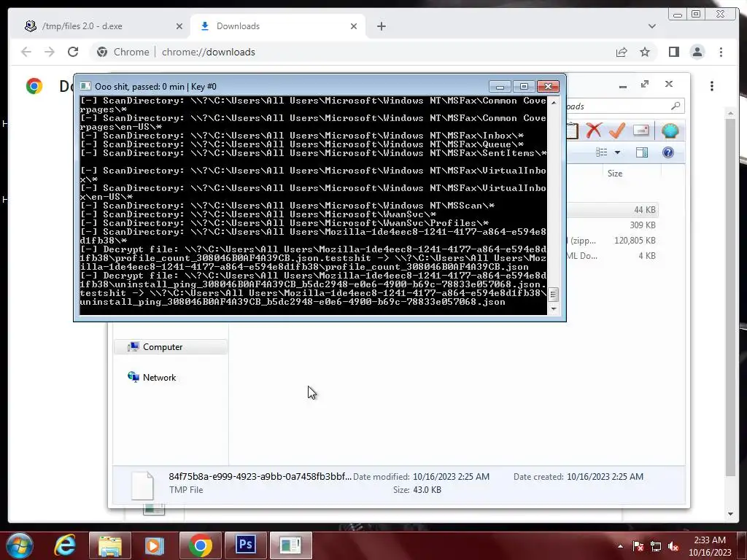Expand the Explorer overlay window to fullscreen
The height and width of the screenshot is (560, 747).
pyautogui.click(x=645, y=85)
